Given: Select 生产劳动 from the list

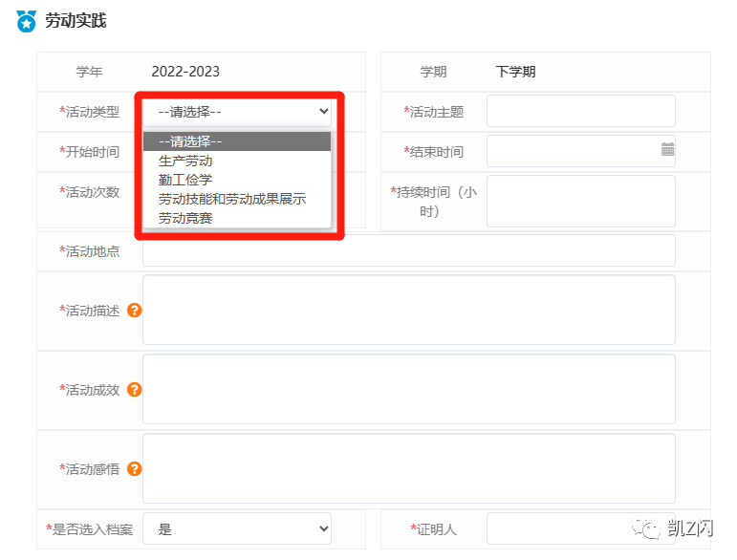Looking at the screenshot, I should point(185,161).
